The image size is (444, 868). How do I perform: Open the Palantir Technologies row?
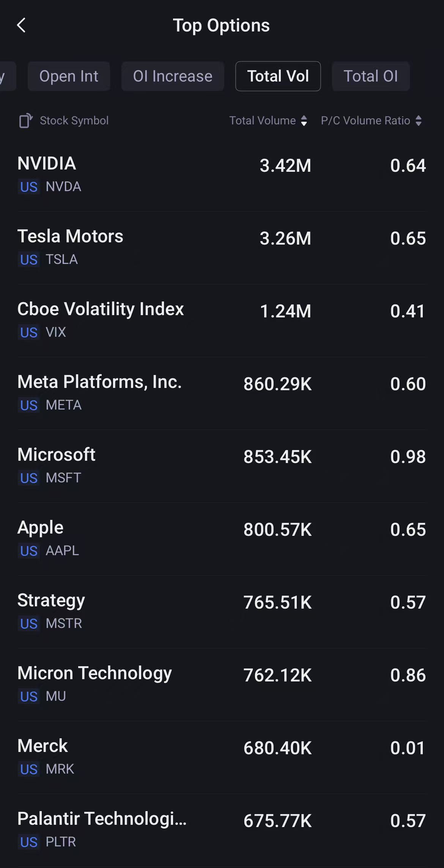222,830
